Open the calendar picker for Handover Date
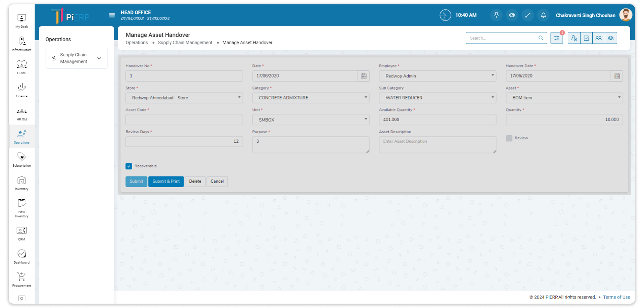 coord(617,76)
